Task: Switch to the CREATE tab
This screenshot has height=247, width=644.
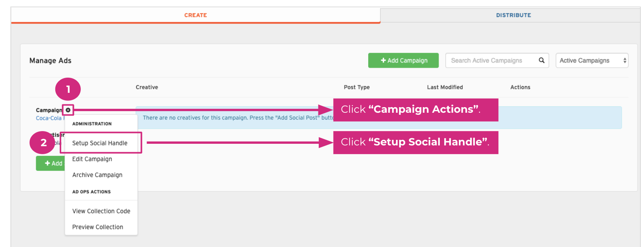Action: 195,15
